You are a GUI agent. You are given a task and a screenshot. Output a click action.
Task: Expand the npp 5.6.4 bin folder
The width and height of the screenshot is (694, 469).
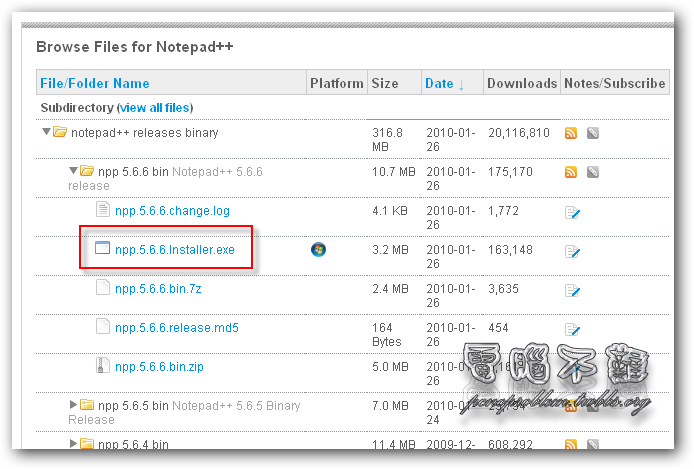pyautogui.click(x=73, y=444)
